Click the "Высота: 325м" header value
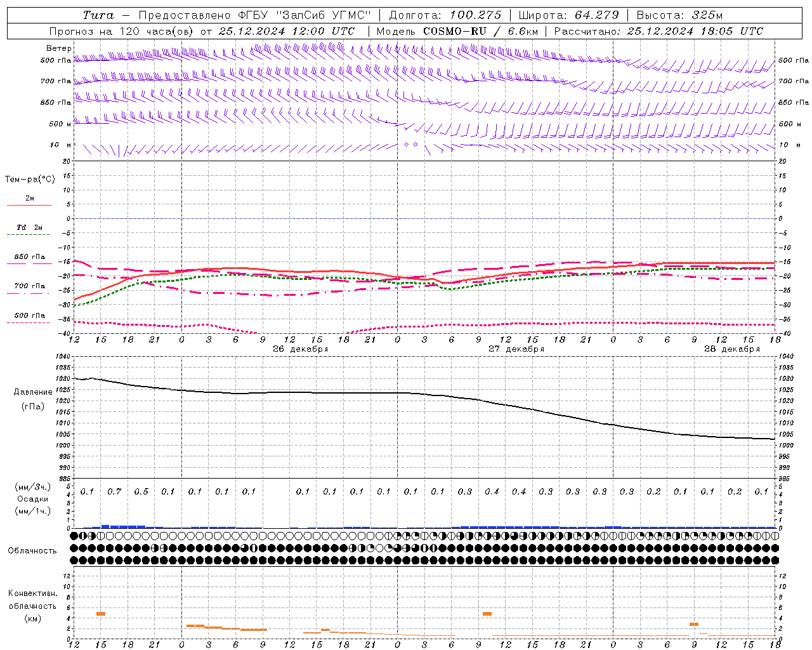812x650 pixels. tap(679, 15)
